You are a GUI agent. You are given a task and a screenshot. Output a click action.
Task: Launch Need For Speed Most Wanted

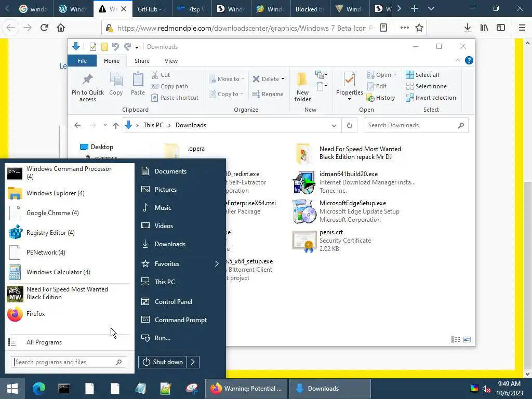click(68, 293)
